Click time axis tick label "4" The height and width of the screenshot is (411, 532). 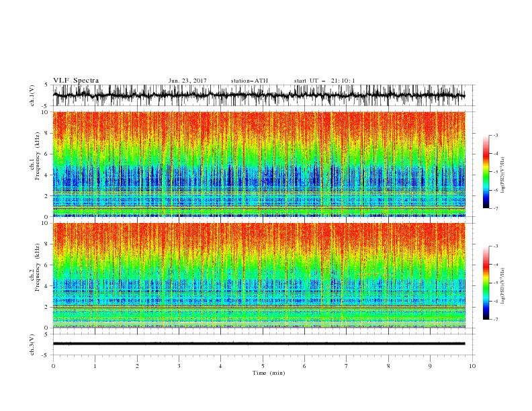click(220, 366)
